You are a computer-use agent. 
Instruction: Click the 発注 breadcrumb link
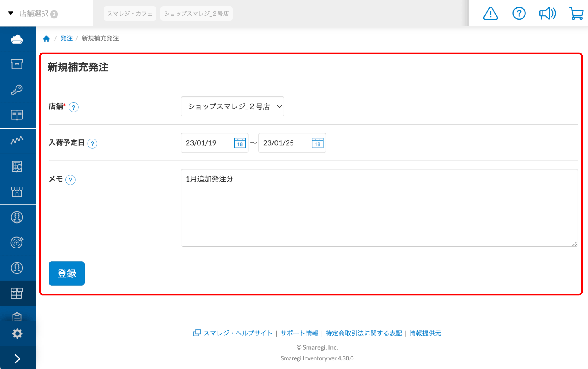pos(66,38)
